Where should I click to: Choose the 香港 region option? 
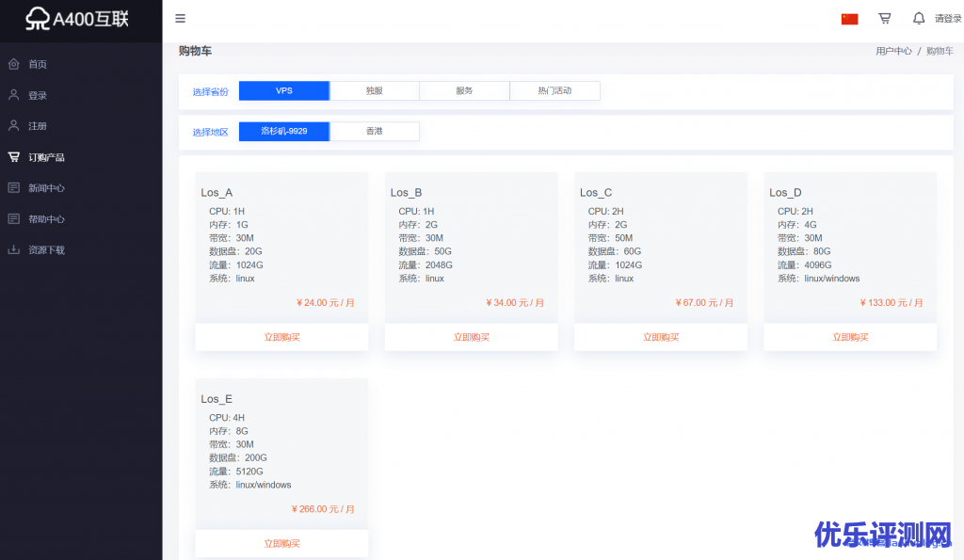point(374,132)
